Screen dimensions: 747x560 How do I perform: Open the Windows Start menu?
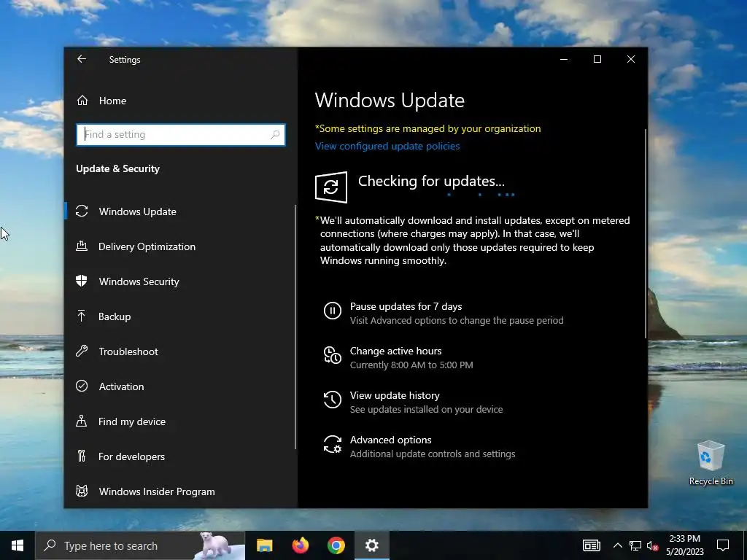click(18, 545)
